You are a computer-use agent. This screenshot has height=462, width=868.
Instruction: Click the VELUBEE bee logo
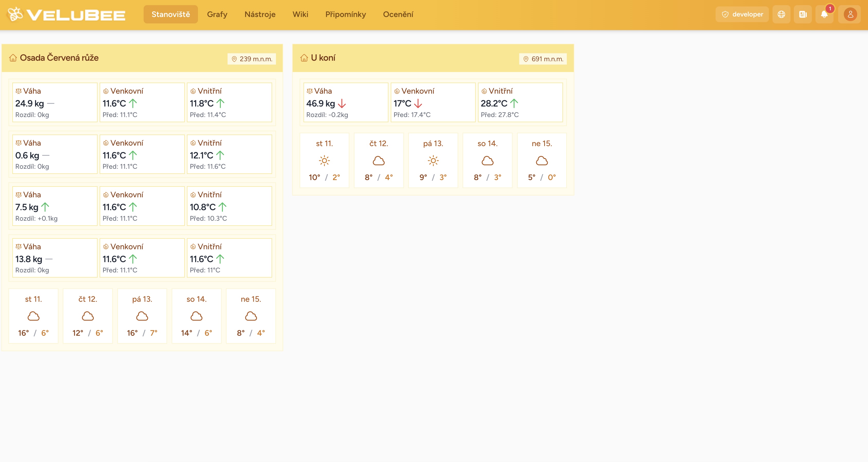pos(15,14)
